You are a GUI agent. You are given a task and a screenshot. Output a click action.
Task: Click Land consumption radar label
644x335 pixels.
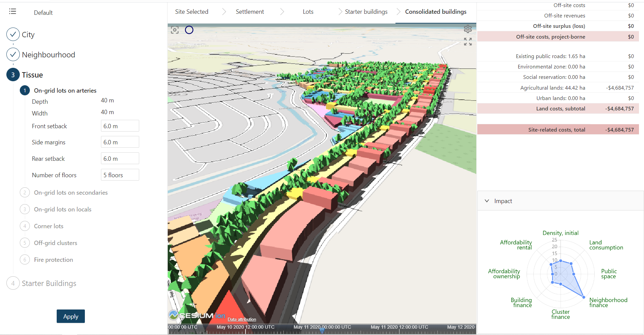click(x=606, y=245)
